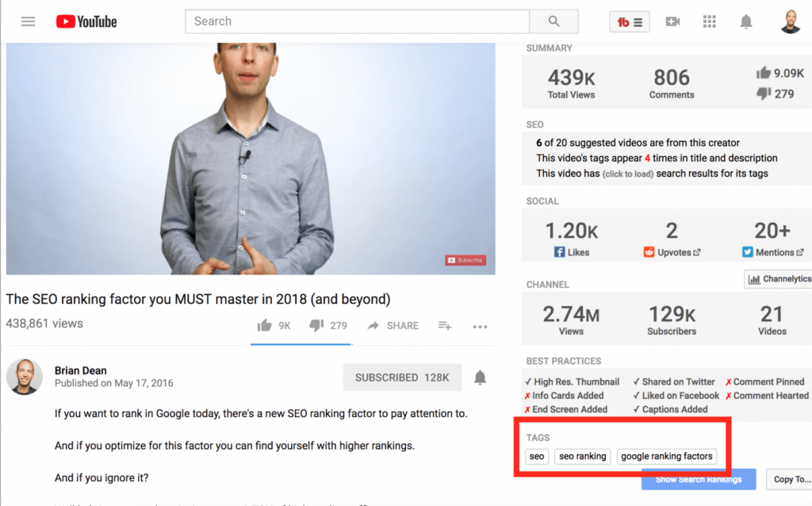
Task: Select the 'google ranking factors' tag
Action: tap(667, 456)
